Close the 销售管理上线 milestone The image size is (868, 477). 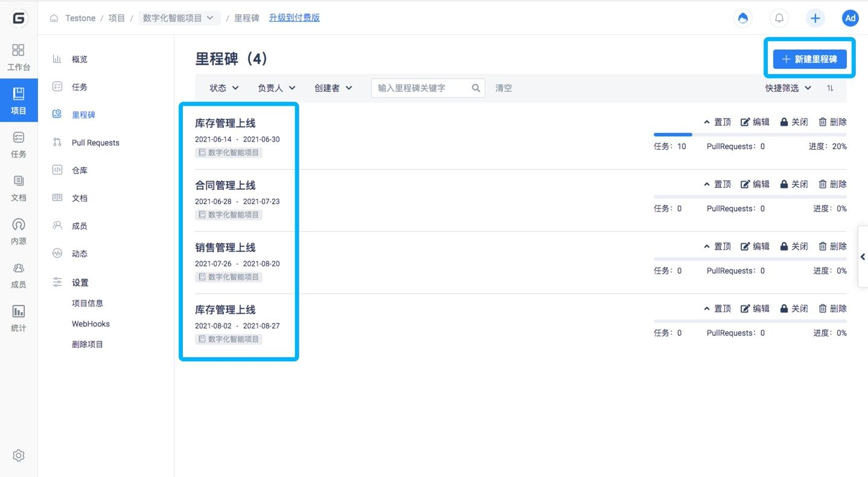pyautogui.click(x=794, y=246)
